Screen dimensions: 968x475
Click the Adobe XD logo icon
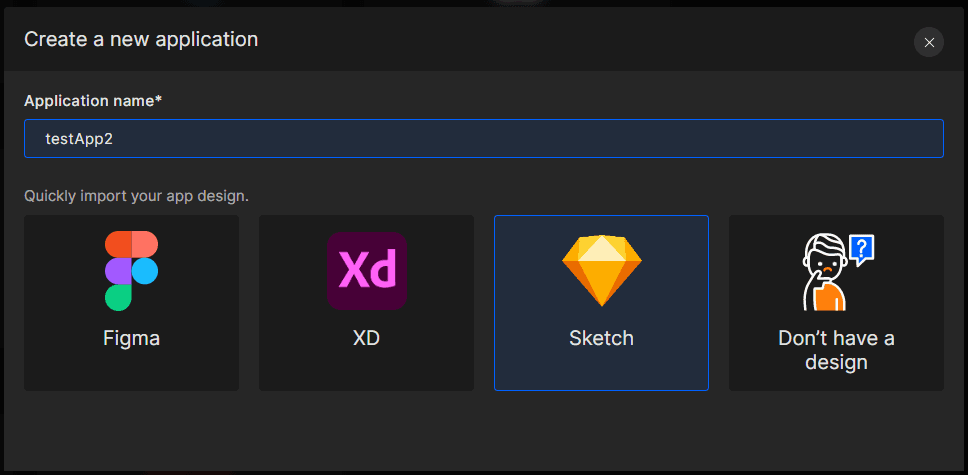pos(367,271)
